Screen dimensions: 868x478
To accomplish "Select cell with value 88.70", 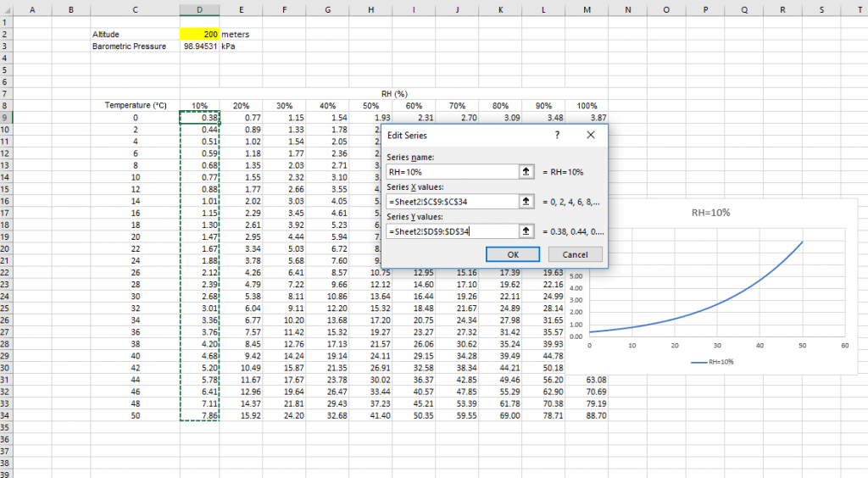I will tap(587, 415).
